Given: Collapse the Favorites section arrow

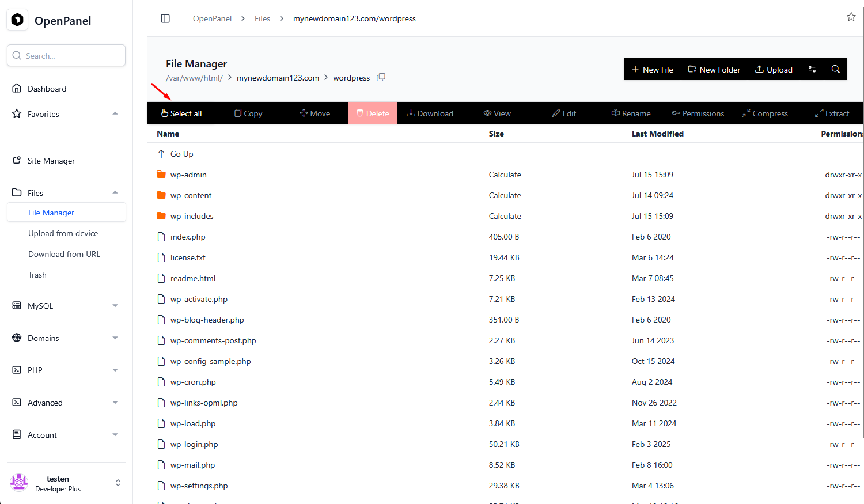Looking at the screenshot, I should coord(115,113).
